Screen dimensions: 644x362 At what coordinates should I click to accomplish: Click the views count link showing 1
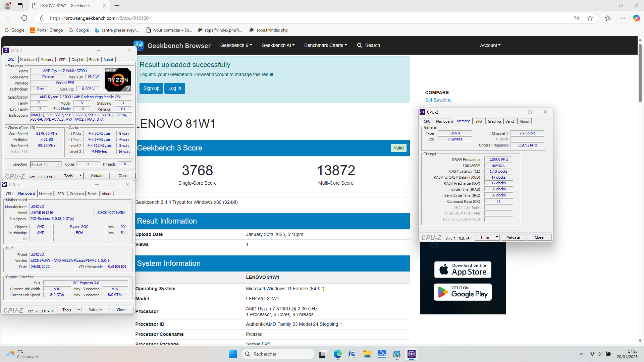pyautogui.click(x=247, y=244)
